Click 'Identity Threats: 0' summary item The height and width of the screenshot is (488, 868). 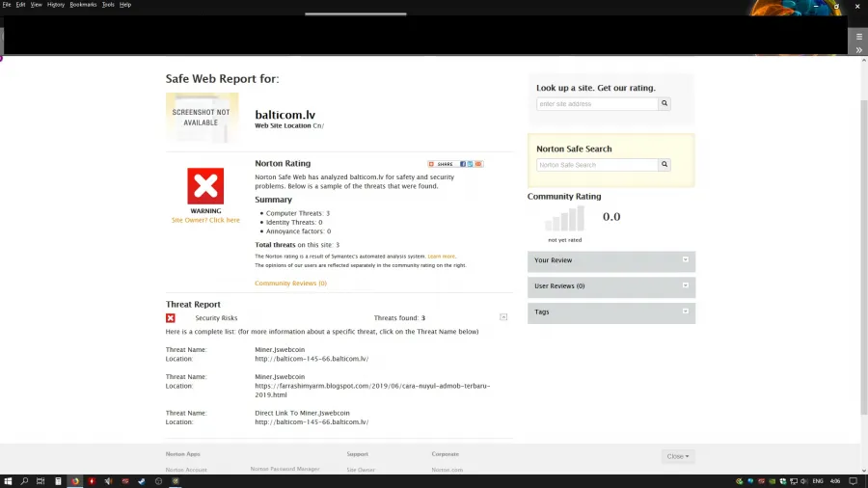[294, 223]
